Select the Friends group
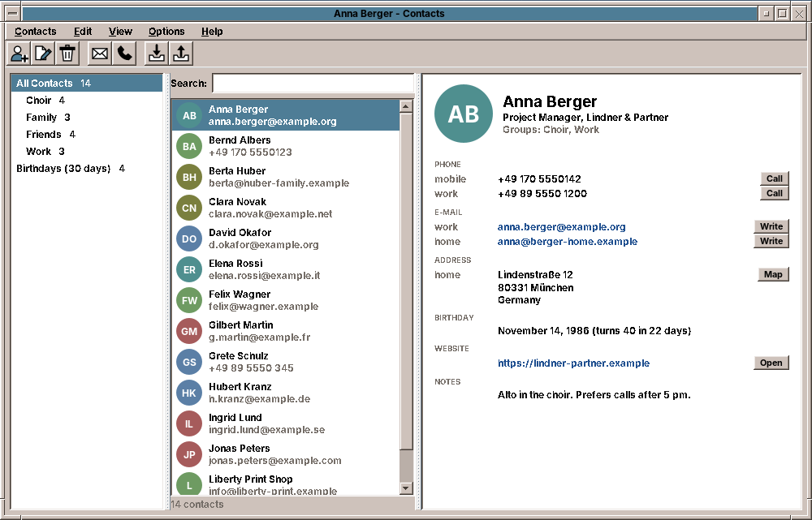 pos(87,135)
